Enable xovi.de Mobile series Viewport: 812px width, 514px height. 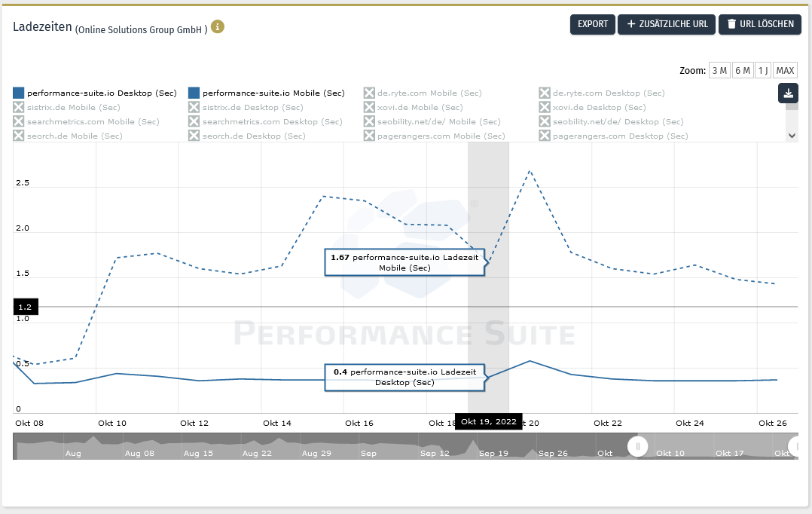click(x=413, y=107)
